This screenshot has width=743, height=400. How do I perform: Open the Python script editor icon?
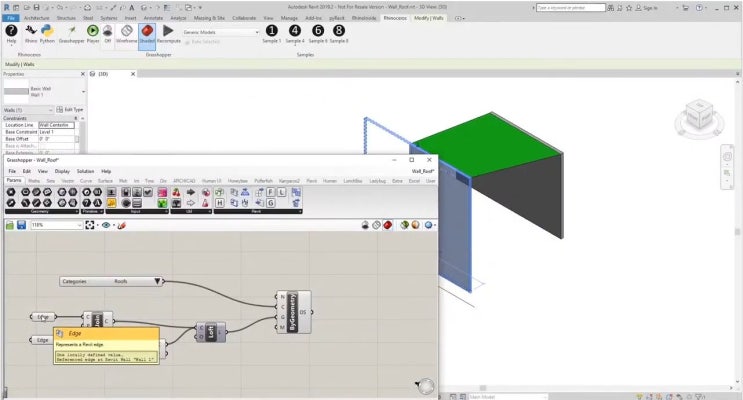click(47, 34)
